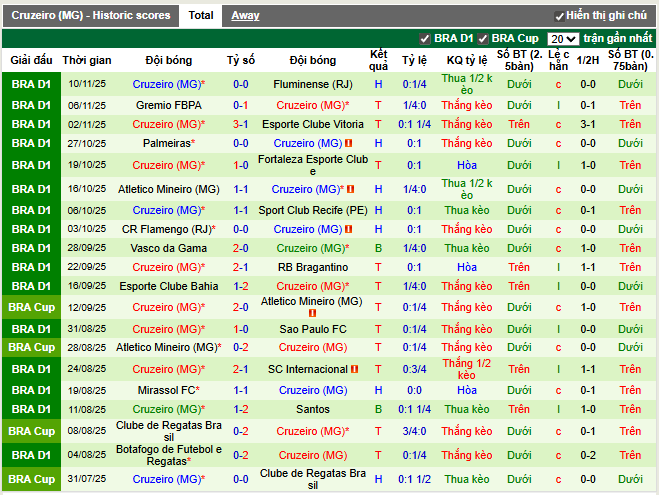Click 0-1 score in Gremio FBPA row

(x=241, y=105)
